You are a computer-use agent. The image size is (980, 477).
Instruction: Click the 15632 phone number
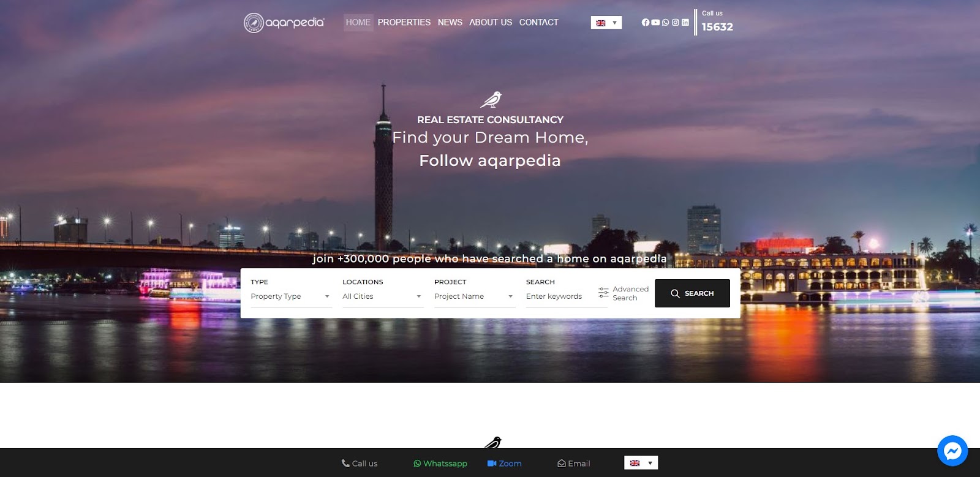[717, 27]
